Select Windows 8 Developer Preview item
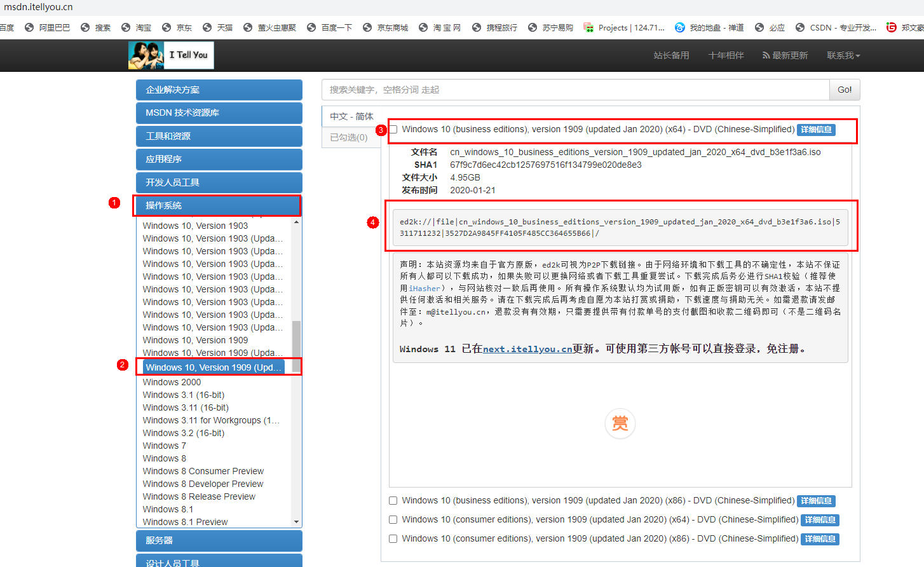 click(x=203, y=484)
